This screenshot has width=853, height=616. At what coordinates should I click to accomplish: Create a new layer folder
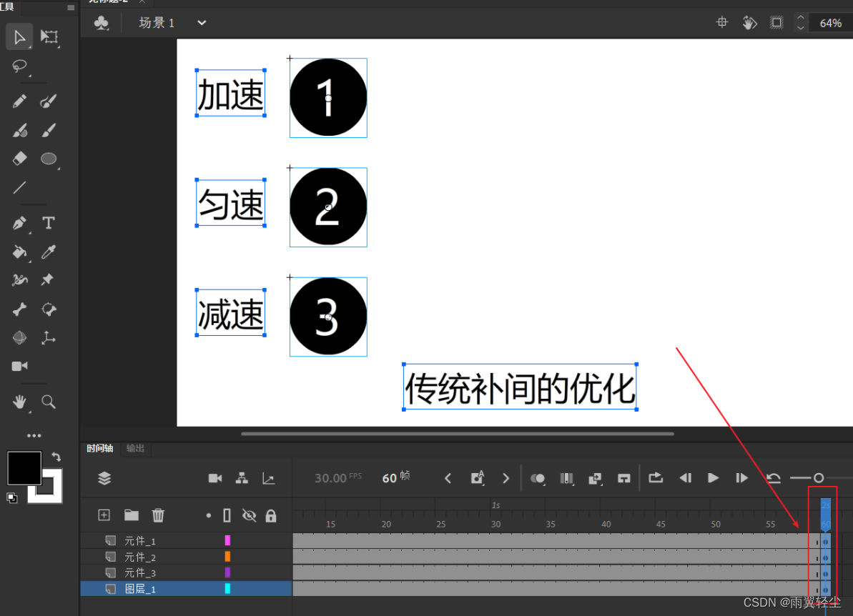click(131, 515)
